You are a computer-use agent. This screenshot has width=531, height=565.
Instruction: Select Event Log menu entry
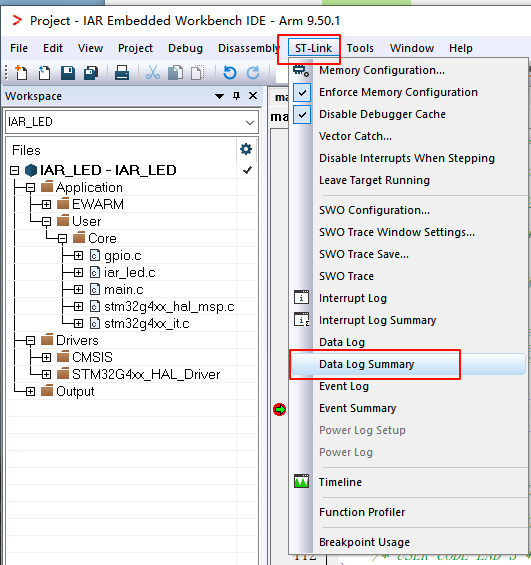click(344, 386)
